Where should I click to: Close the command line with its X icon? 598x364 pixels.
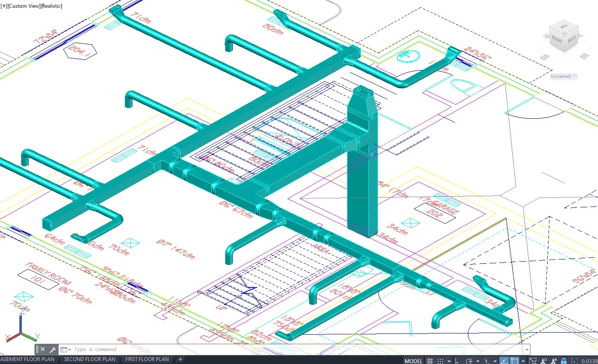click(x=43, y=349)
